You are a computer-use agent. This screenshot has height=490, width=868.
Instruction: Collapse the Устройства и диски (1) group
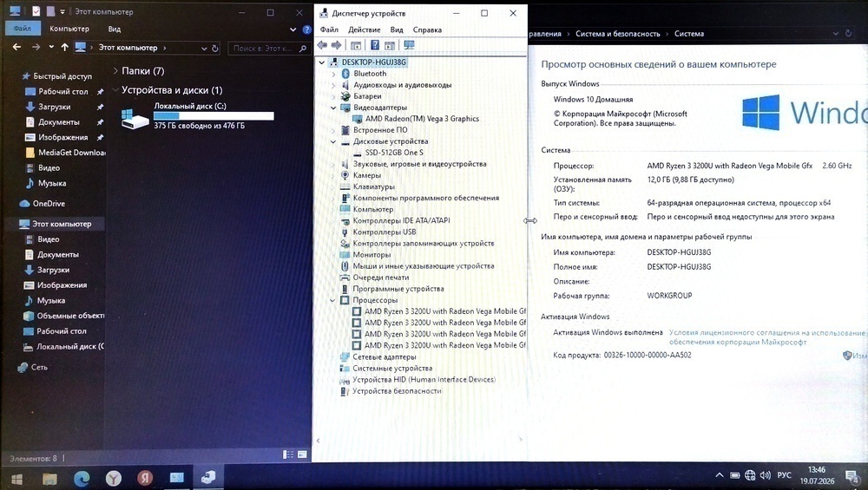tap(115, 89)
